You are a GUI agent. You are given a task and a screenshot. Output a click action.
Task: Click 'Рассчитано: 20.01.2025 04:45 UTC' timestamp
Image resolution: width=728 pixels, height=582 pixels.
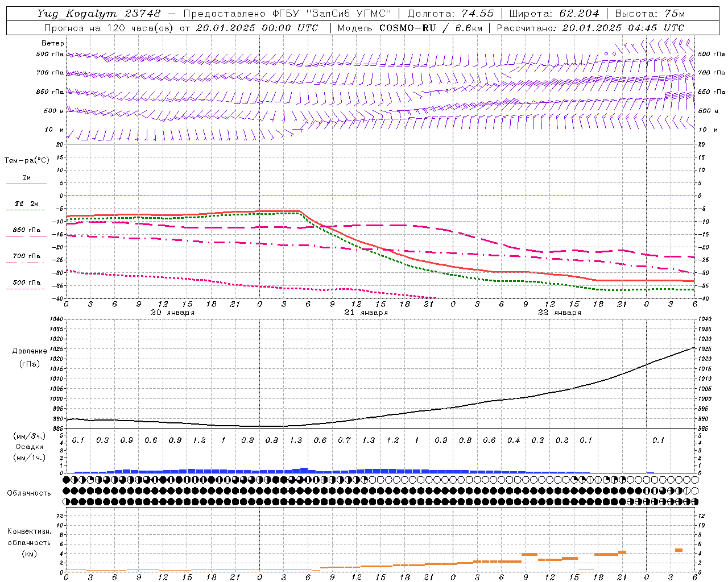click(590, 28)
